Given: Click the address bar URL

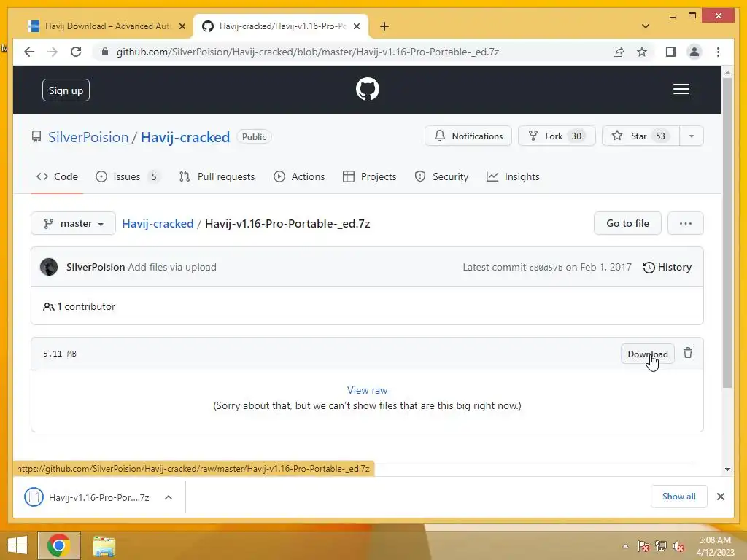Looking at the screenshot, I should [308, 52].
